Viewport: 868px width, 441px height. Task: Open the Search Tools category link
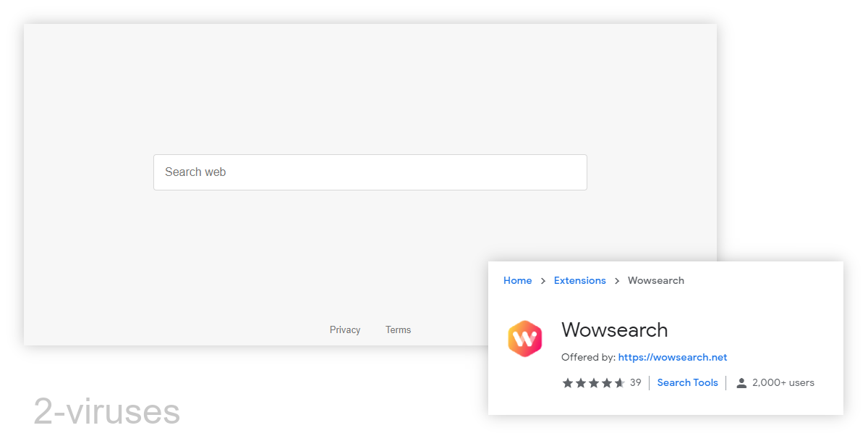[687, 382]
